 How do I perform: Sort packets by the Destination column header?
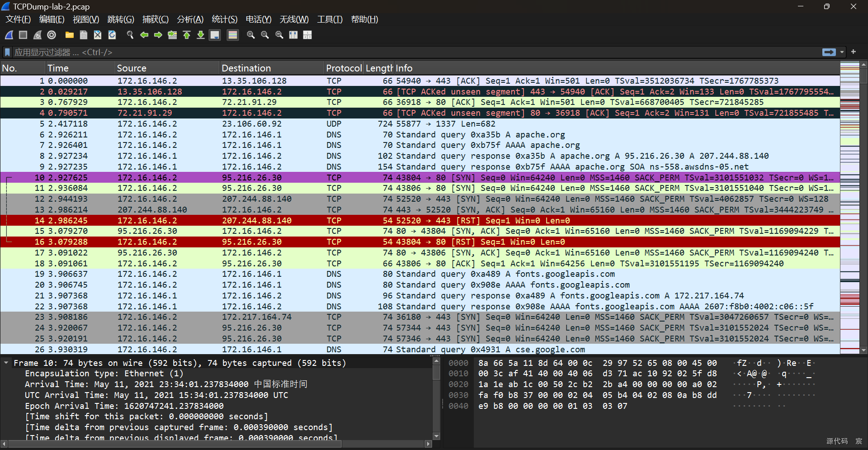272,68
